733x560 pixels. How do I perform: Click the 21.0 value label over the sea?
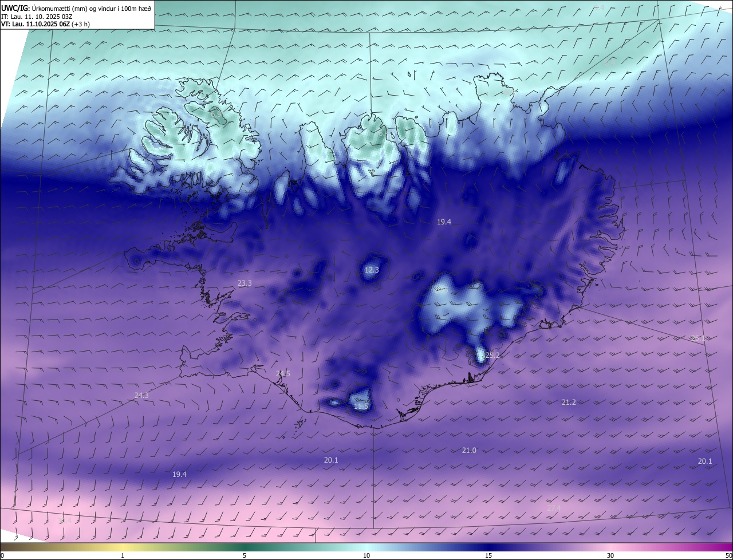[469, 451]
